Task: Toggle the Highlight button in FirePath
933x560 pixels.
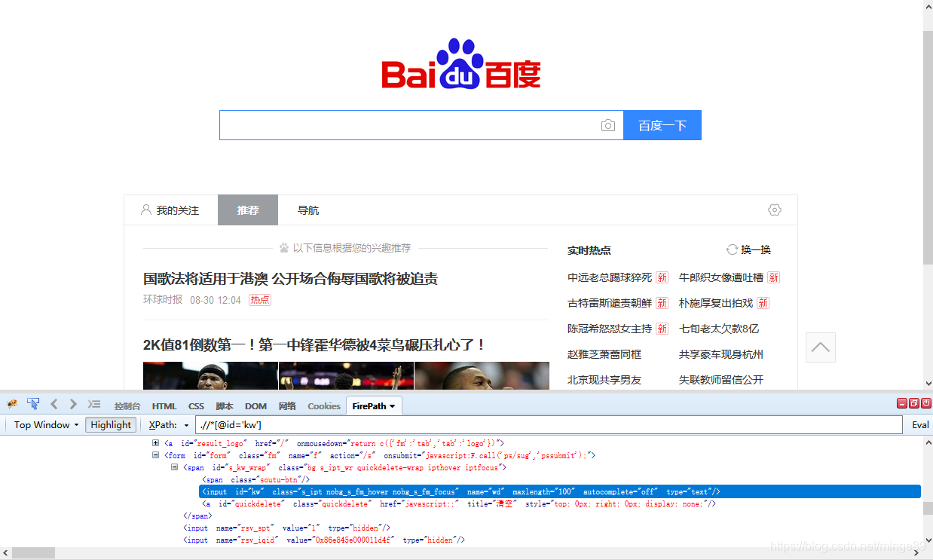Action: 111,425
